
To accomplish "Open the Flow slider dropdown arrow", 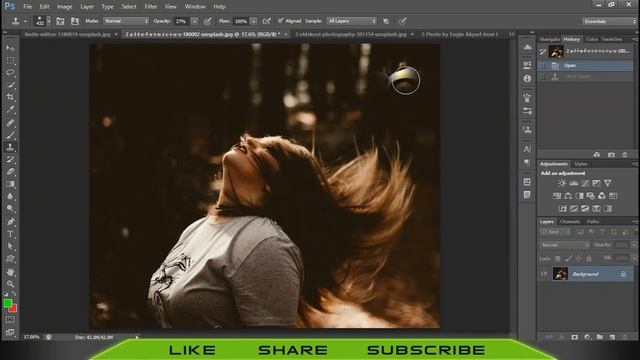I will (253, 21).
